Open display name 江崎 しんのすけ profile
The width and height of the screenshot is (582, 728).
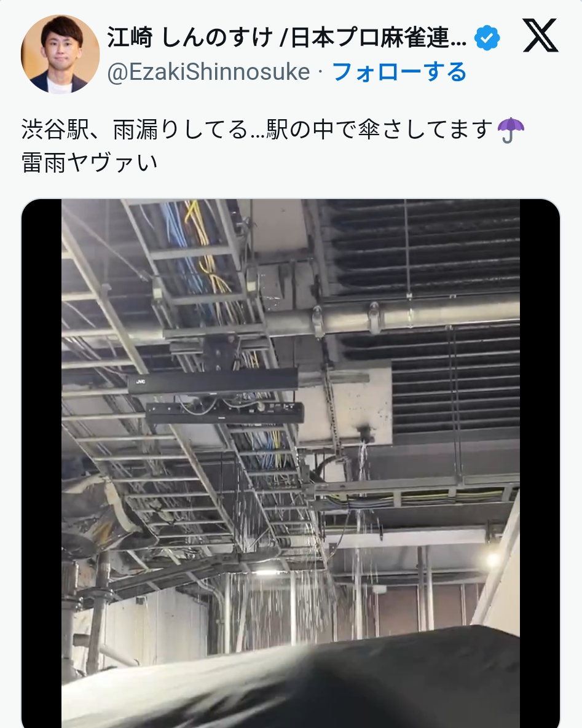click(x=286, y=37)
